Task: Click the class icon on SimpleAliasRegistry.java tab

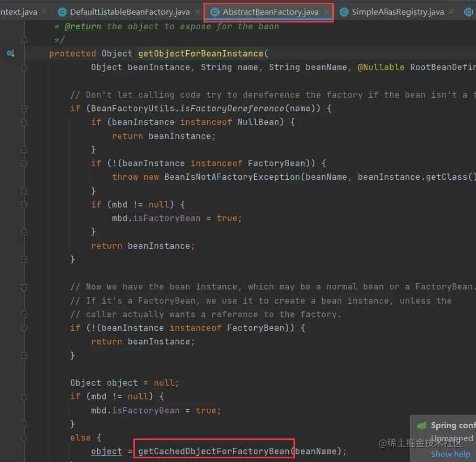Action: tap(344, 12)
